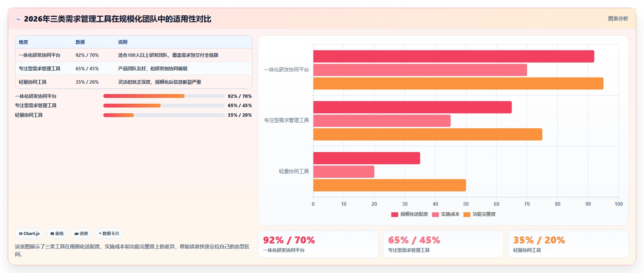This screenshot has height=273, width=644.
Task: Click the 进度 tag chip
Action: click(81, 233)
